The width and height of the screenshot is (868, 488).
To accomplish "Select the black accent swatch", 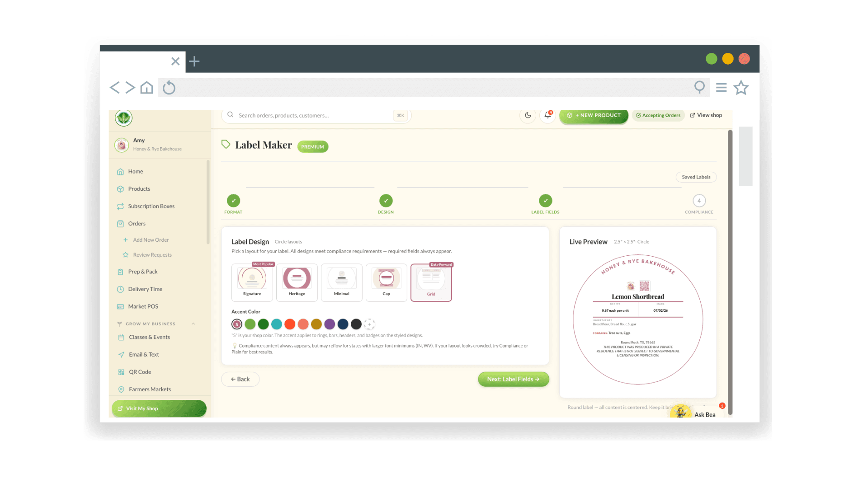I will coord(356,324).
